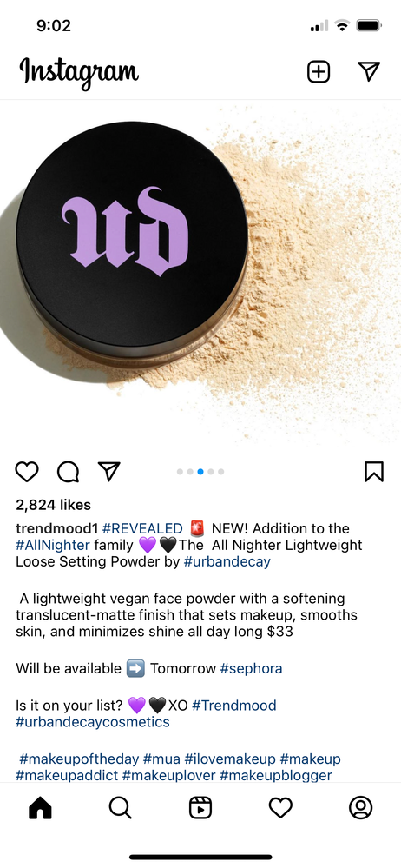Open Search tab magnifier icon
Image resolution: width=401 pixels, height=868 pixels.
120,808
